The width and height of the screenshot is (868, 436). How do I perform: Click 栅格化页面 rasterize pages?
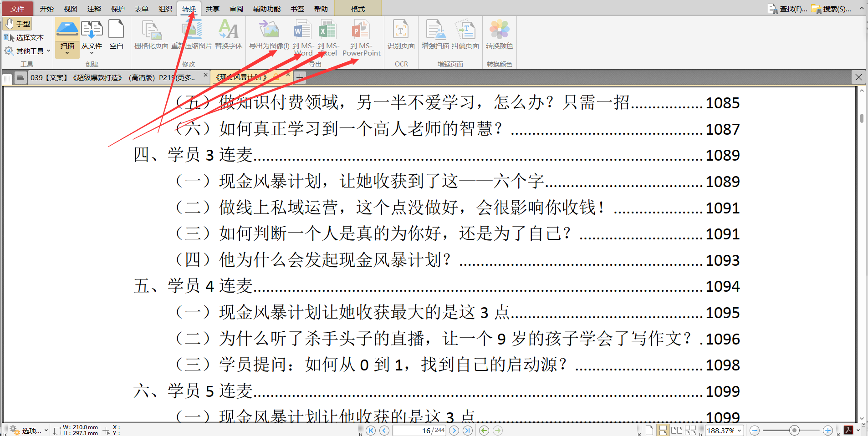pos(151,35)
